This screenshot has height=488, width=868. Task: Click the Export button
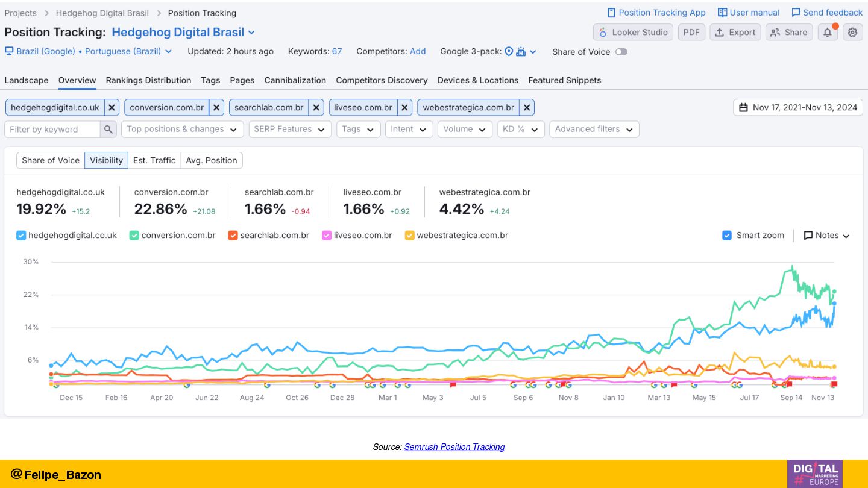point(735,33)
